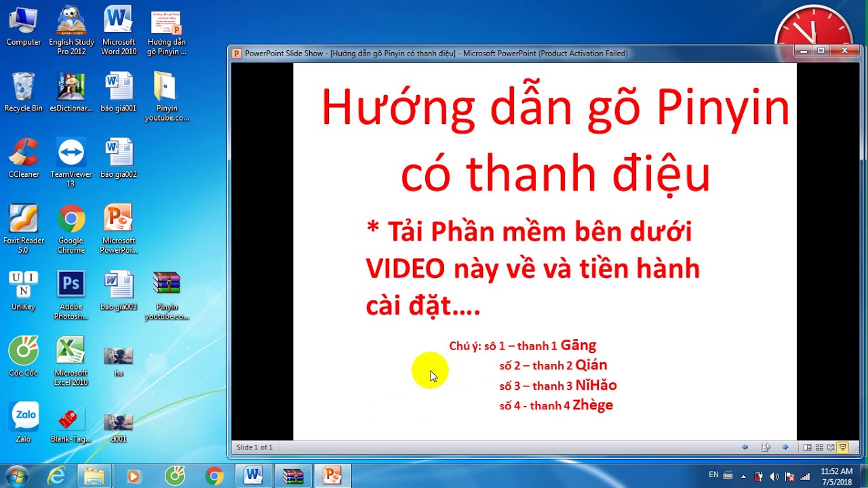
Task: Show hidden system tray icons
Action: tap(743, 476)
